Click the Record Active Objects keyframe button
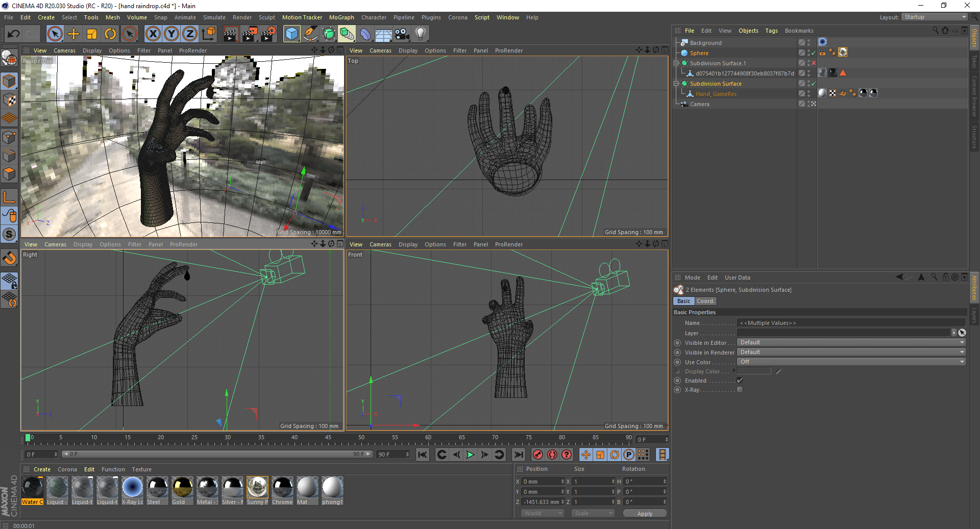 pos(538,455)
